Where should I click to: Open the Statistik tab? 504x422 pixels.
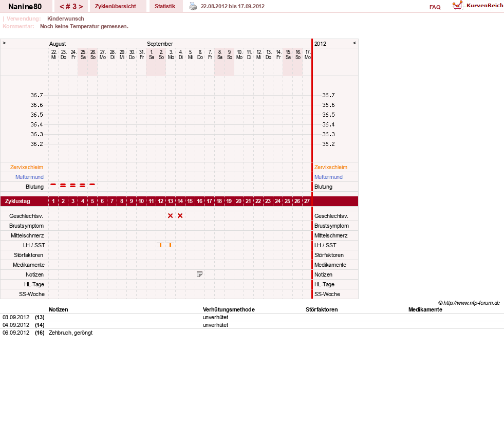click(165, 7)
